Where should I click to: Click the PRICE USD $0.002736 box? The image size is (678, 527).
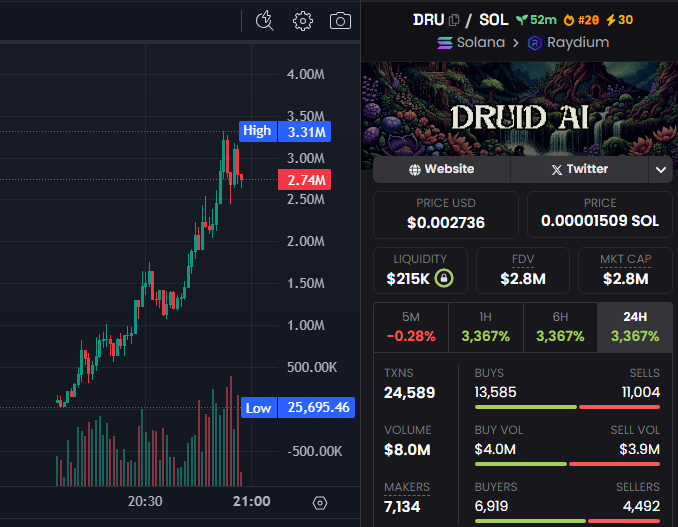pos(446,215)
